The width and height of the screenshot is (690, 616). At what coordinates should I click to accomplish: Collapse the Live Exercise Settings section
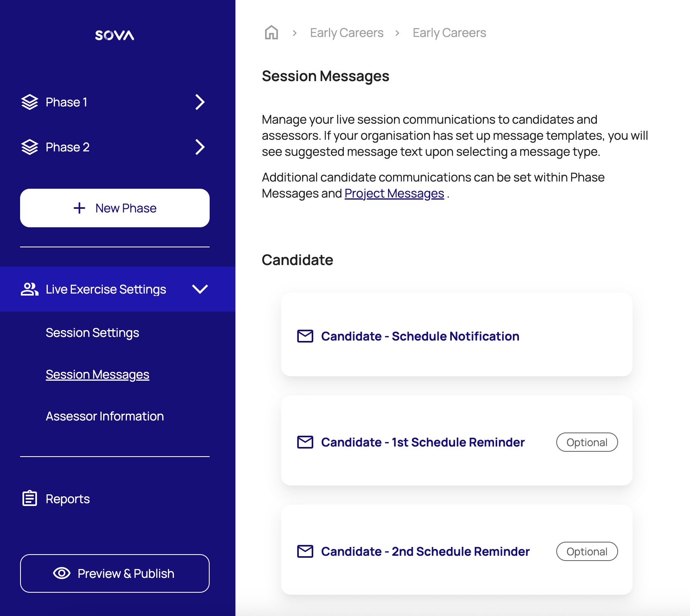pyautogui.click(x=200, y=289)
